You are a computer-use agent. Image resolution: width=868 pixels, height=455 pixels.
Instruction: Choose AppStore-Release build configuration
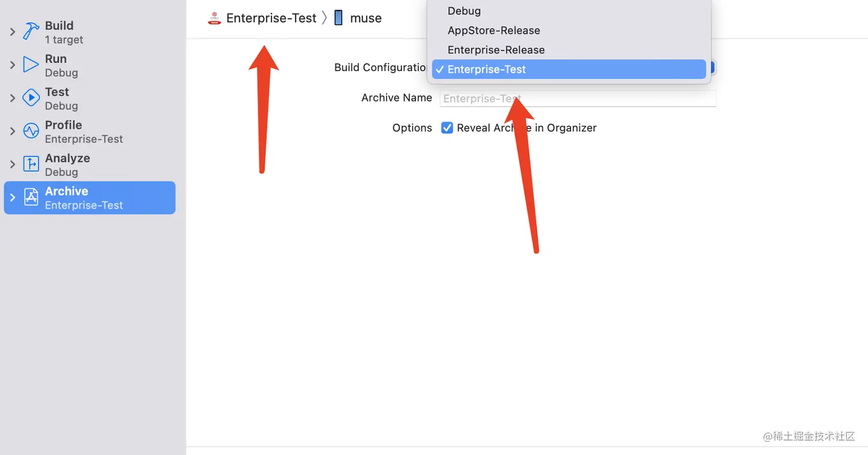point(569,30)
